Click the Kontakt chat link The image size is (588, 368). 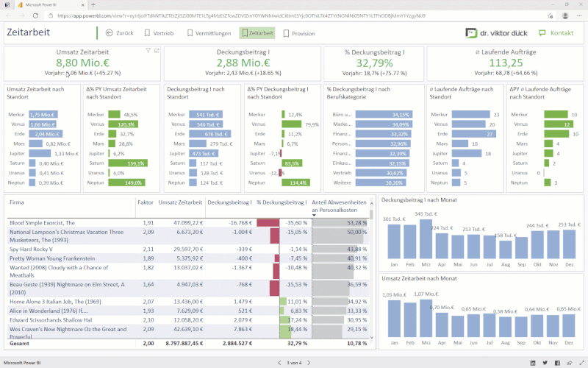pos(556,33)
